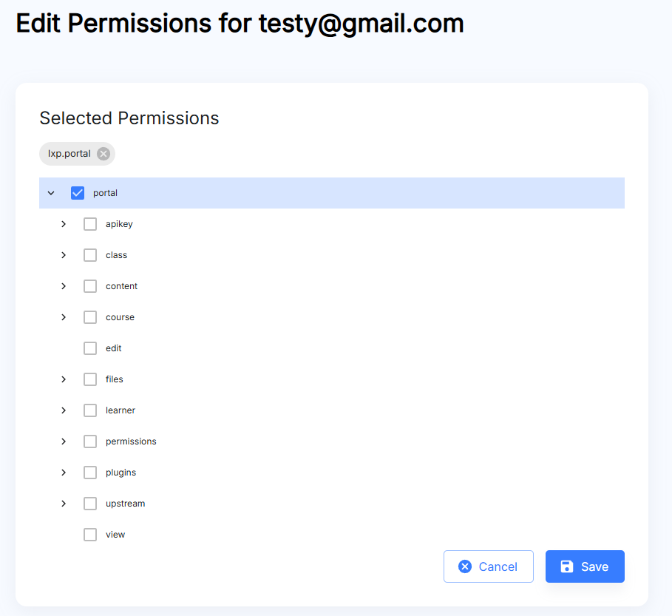The height and width of the screenshot is (616, 672).
Task: Expand the apikey tree node
Action: click(64, 224)
